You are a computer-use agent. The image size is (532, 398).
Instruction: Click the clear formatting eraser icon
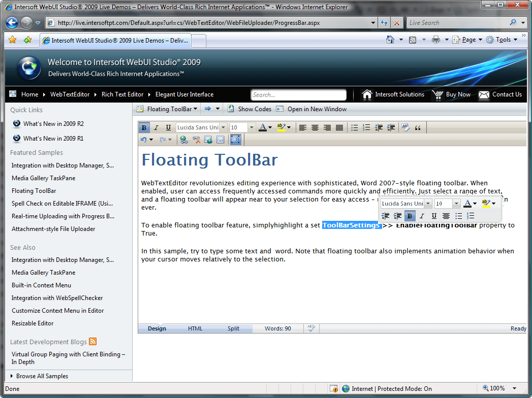[x=405, y=128]
